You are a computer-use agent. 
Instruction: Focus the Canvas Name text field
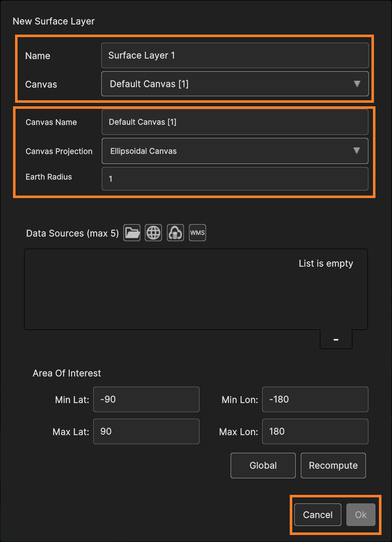point(235,122)
